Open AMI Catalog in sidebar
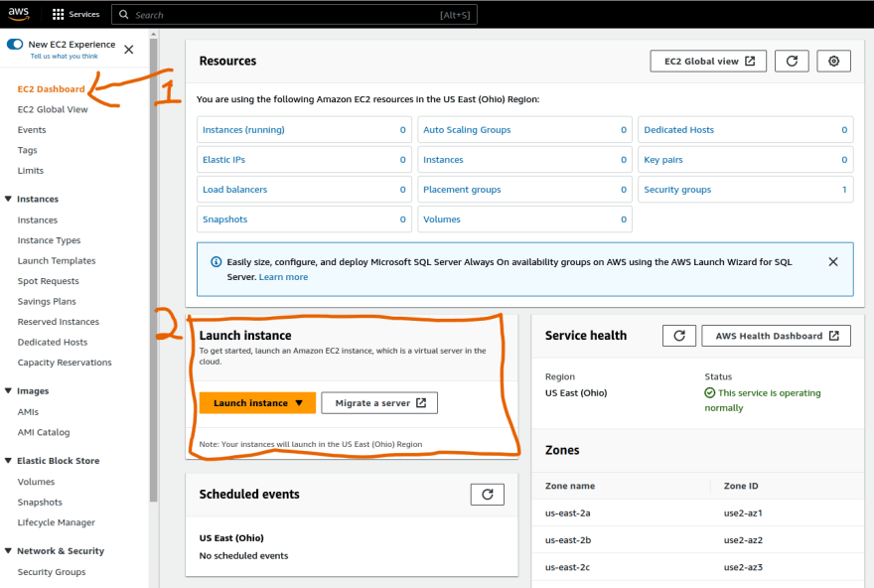The height and width of the screenshot is (588, 874). click(x=44, y=432)
